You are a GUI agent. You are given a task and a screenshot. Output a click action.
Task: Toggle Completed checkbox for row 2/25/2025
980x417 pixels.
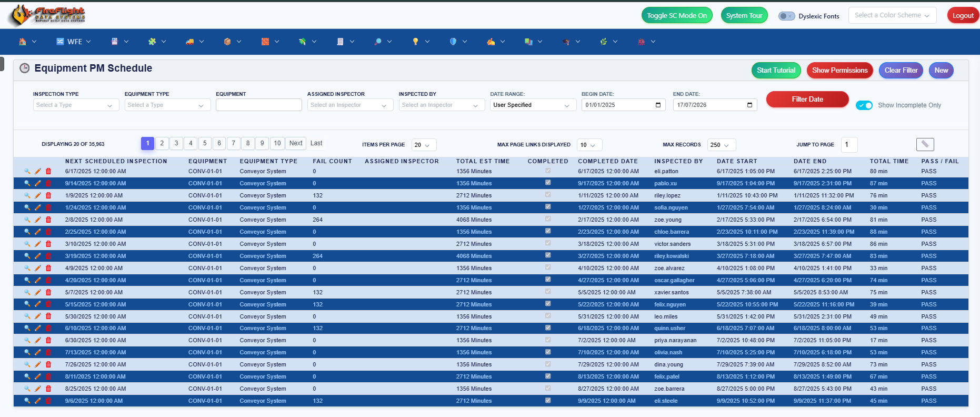pos(548,231)
